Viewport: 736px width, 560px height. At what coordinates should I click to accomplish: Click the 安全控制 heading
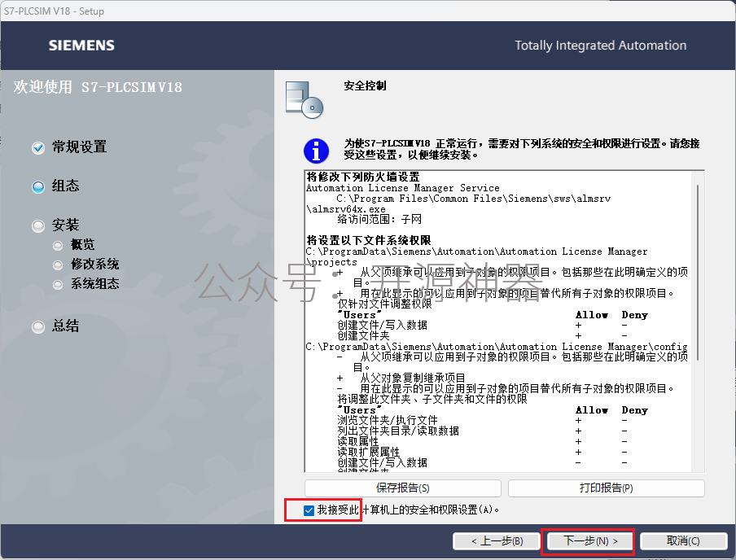point(366,86)
